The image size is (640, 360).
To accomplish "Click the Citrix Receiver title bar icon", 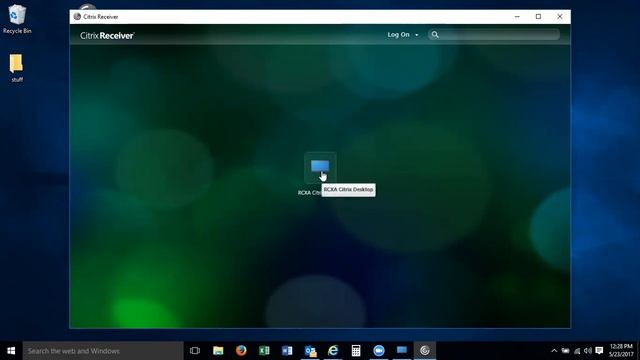I will click(x=77, y=17).
